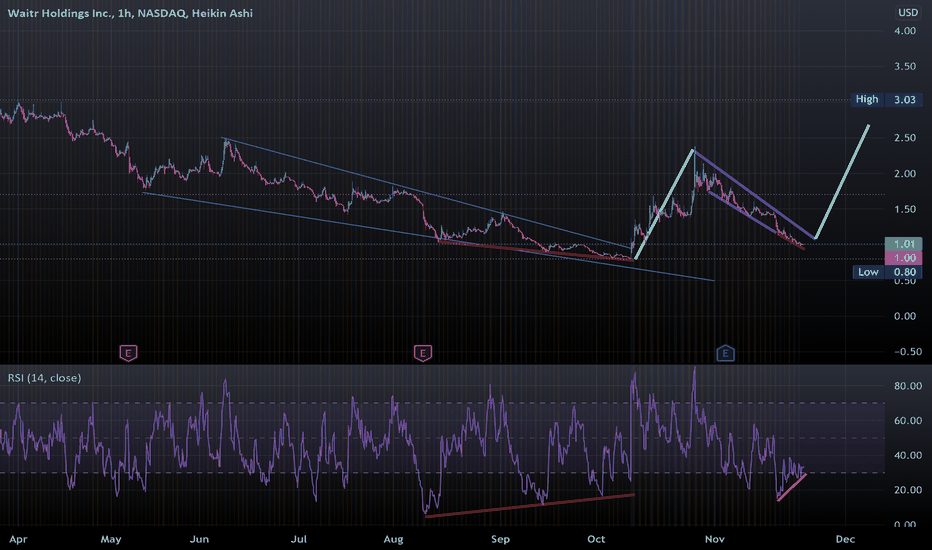Click the Aug label on time axis
The height and width of the screenshot is (550, 932).
393,539
